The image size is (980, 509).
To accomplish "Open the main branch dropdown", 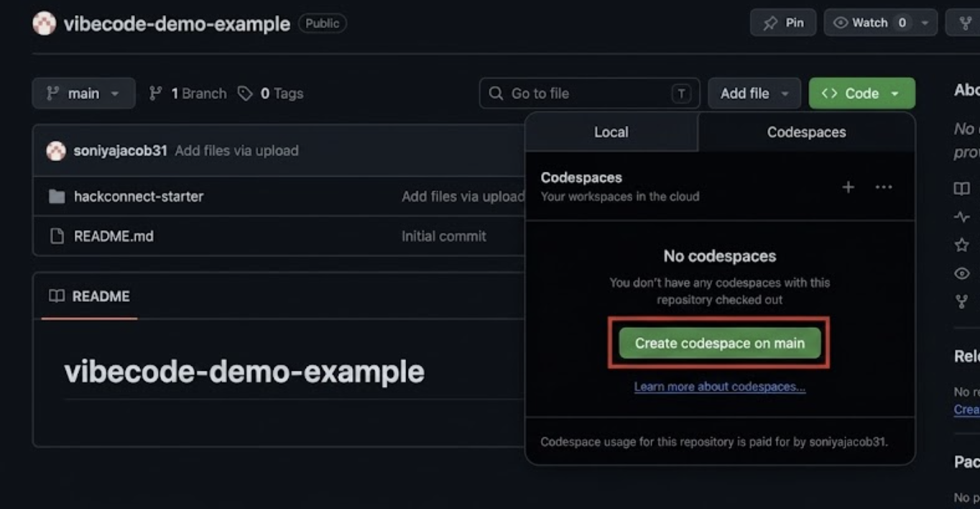I will (83, 93).
